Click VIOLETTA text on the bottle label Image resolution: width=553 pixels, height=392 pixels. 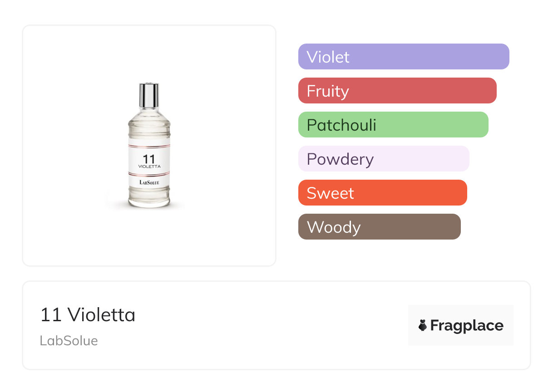coord(149,167)
